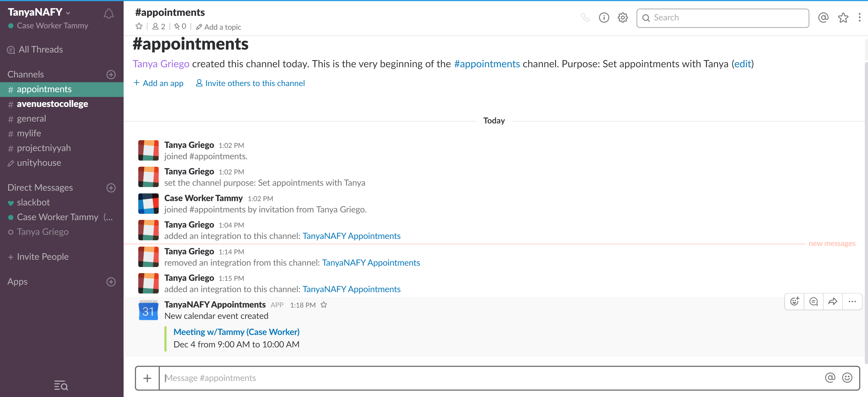The height and width of the screenshot is (397, 868).
Task: Open the attachment plus menu
Action: 147,378
